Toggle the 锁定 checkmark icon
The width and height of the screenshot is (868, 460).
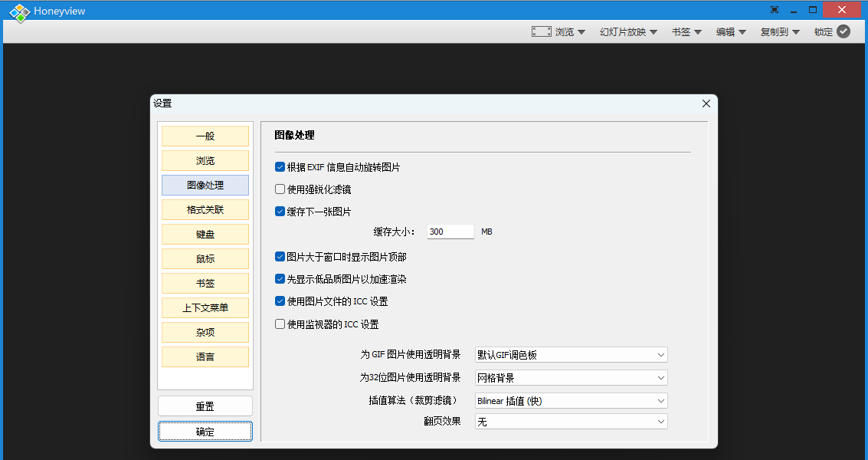[843, 31]
